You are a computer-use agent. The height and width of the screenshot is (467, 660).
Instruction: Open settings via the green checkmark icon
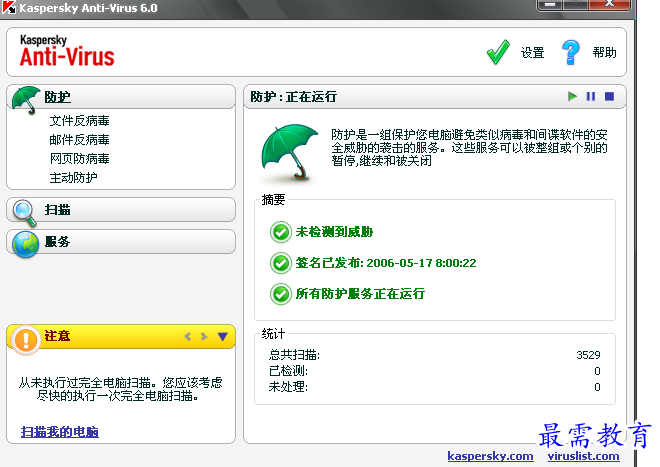(498, 52)
